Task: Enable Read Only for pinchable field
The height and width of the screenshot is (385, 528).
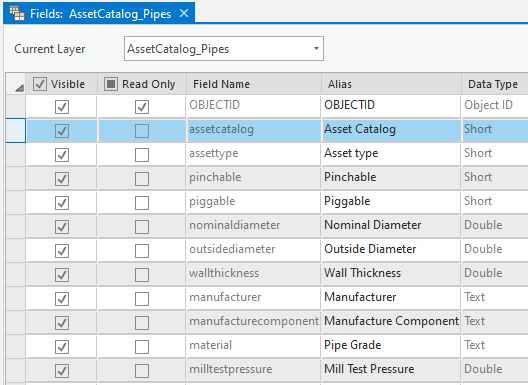Action: pyautogui.click(x=142, y=179)
